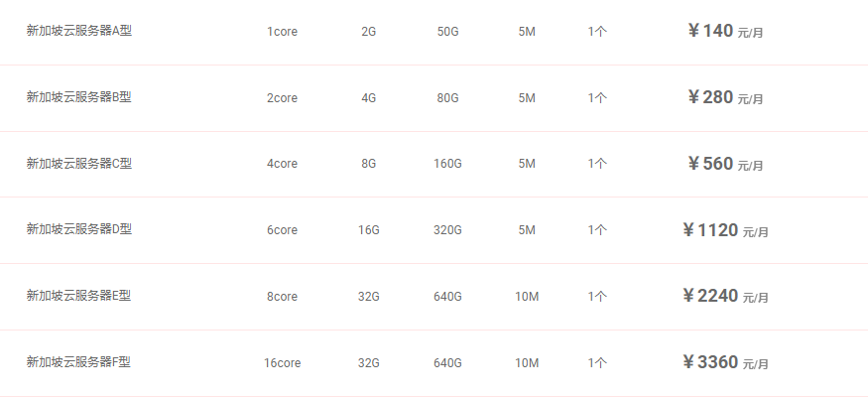Select the ¥3360 元/月 price
868x397 pixels.
coord(725,362)
